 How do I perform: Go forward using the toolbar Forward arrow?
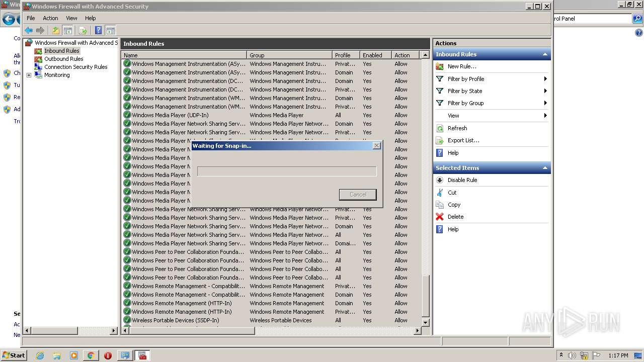pos(40,31)
